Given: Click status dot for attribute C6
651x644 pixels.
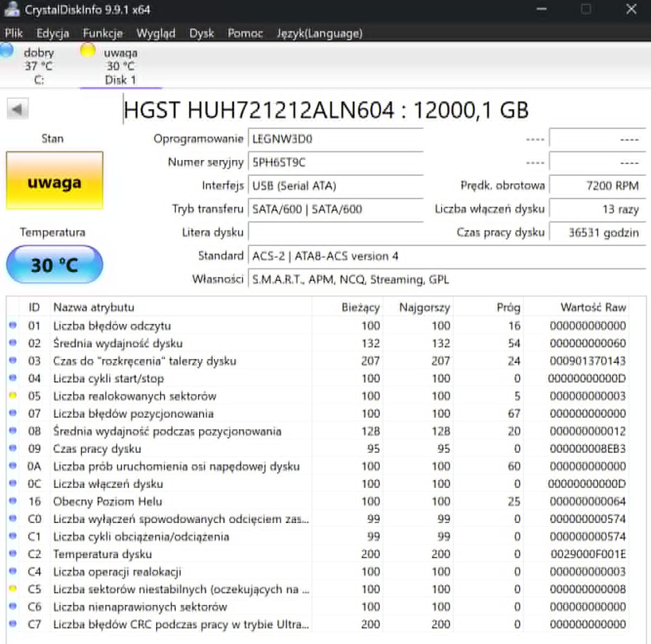Looking at the screenshot, I should (x=12, y=606).
